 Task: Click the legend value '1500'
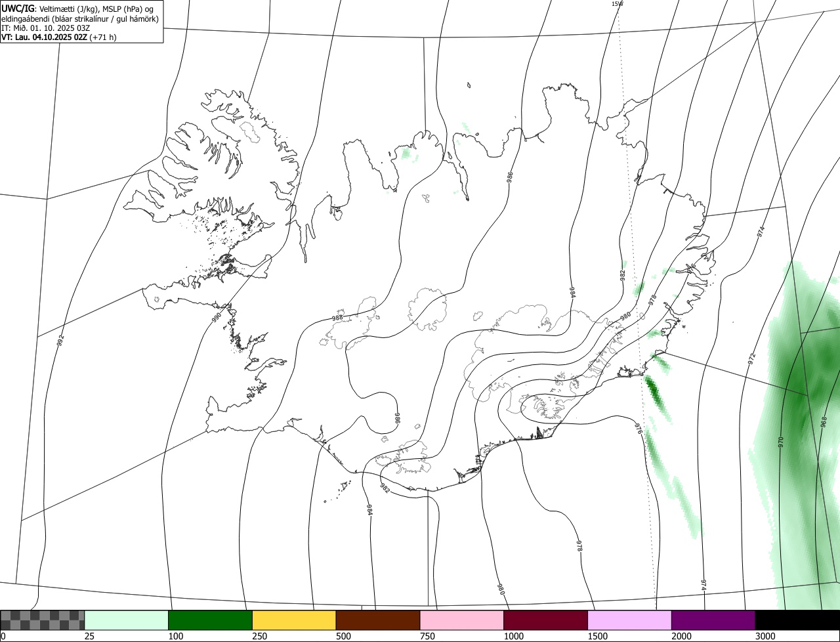coord(597,636)
